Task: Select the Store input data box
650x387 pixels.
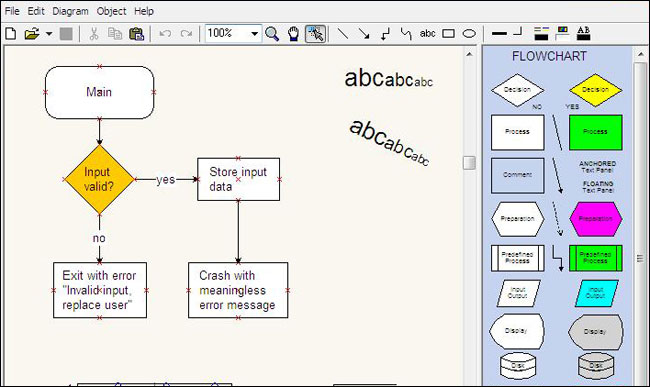Action: (x=238, y=179)
